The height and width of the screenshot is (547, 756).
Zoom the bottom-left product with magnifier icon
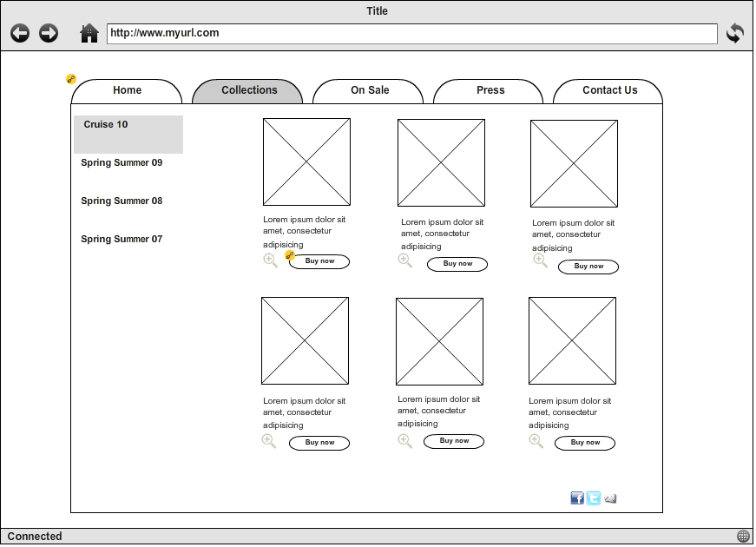click(x=269, y=441)
